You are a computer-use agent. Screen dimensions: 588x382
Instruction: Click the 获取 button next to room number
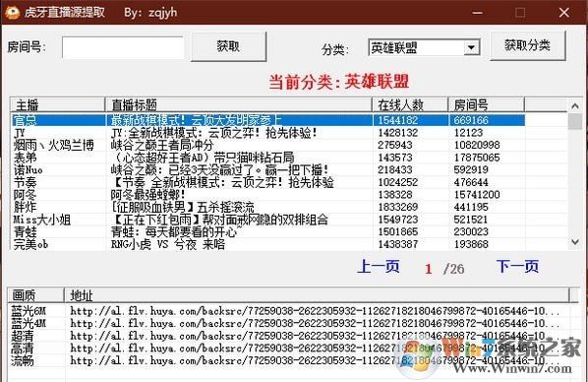click(x=228, y=46)
